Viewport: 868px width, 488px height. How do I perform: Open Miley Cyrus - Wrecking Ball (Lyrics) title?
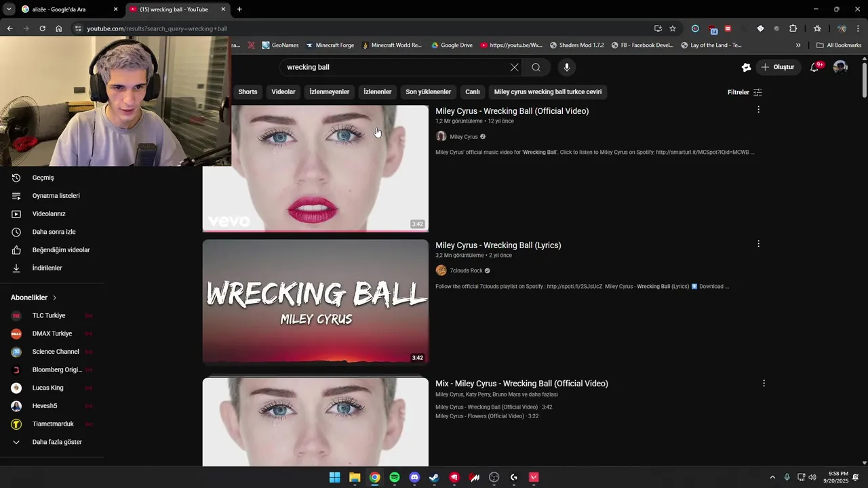pos(498,245)
